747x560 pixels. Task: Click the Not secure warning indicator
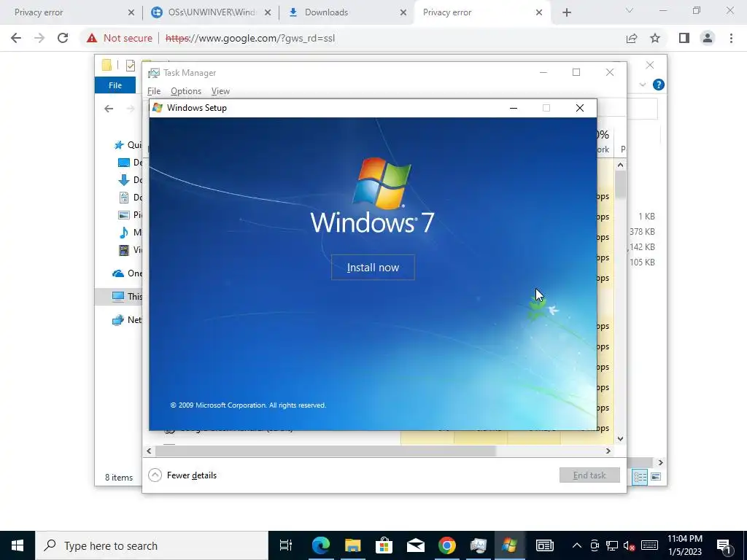(x=120, y=38)
